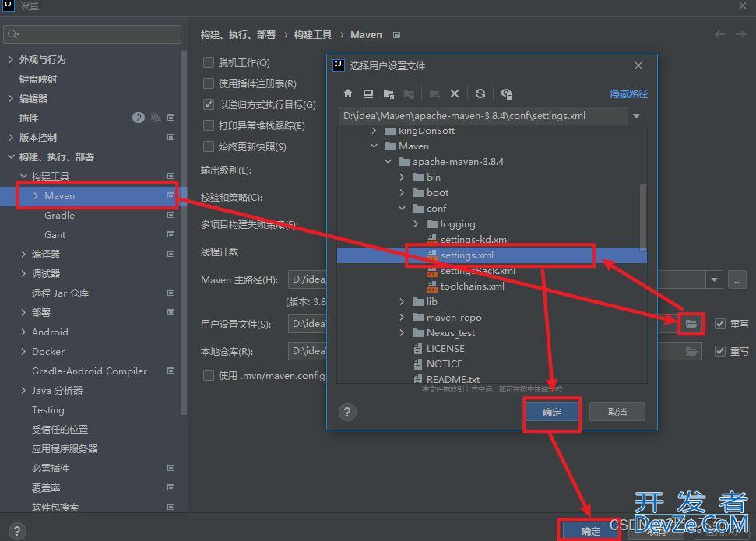
Task: Expand logging folder chevron
Action: click(x=416, y=223)
